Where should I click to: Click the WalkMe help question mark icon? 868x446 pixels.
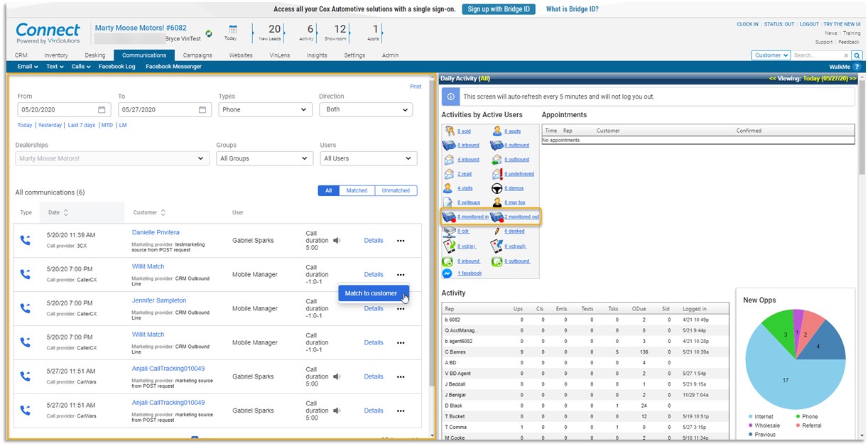pyautogui.click(x=856, y=67)
